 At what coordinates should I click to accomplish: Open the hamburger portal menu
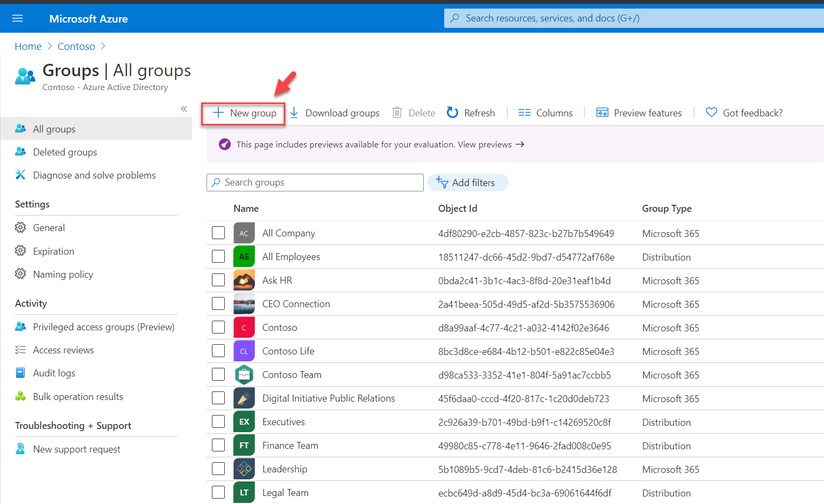coord(18,18)
